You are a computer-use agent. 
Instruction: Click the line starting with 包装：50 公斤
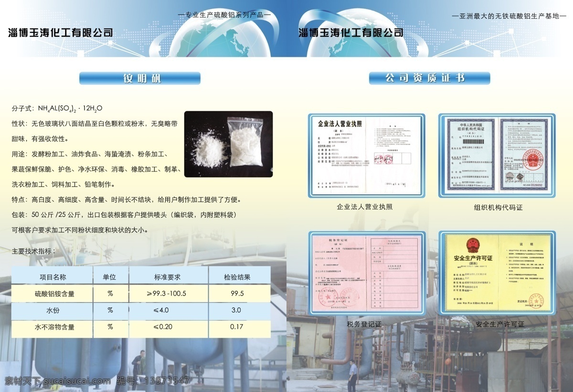tap(124, 215)
